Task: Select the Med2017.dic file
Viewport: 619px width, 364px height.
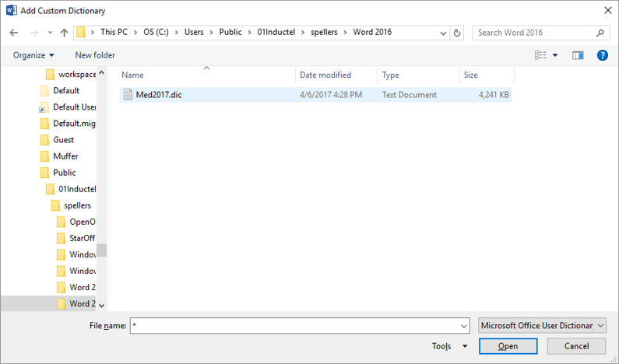Action: 159,95
